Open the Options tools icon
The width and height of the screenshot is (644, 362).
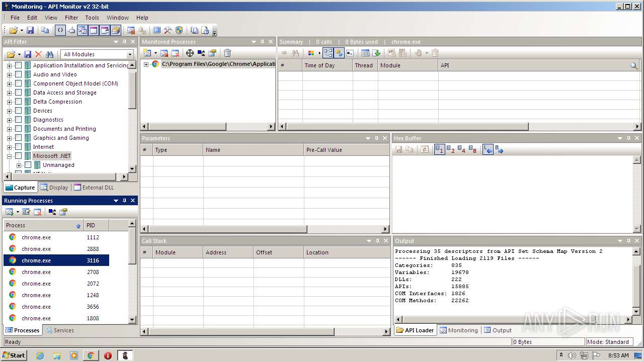[168, 30]
